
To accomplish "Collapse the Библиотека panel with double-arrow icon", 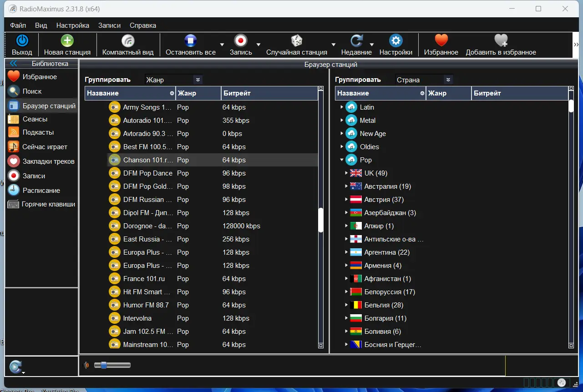I will (13, 64).
